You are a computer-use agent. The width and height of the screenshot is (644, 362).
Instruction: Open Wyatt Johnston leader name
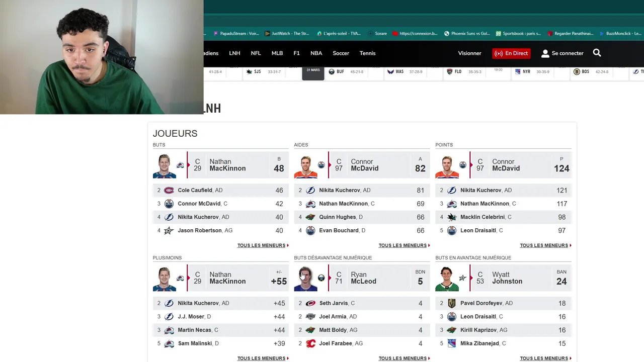tap(507, 278)
